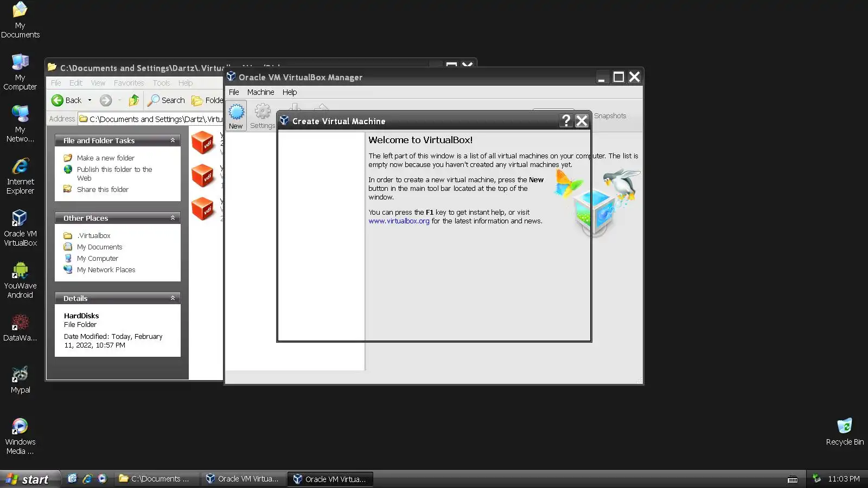Viewport: 868px width, 488px height.
Task: Select the Windows Media desktop shortcut
Action: 20,436
